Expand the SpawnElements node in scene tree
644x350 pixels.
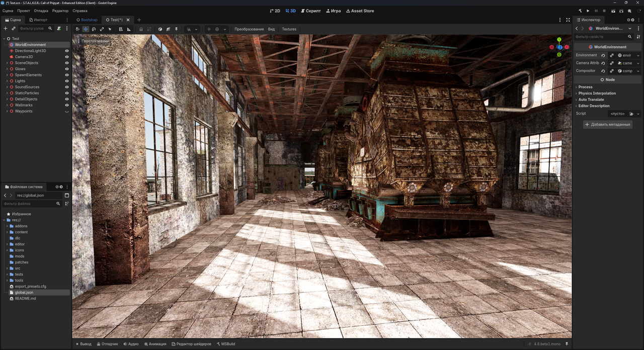click(x=7, y=75)
